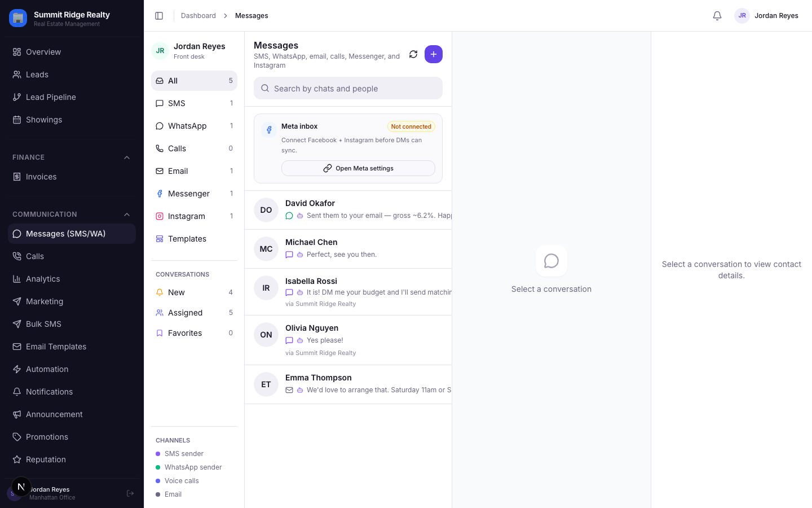The width and height of the screenshot is (812, 508).
Task: Filter messages by Email
Action: [194, 171]
